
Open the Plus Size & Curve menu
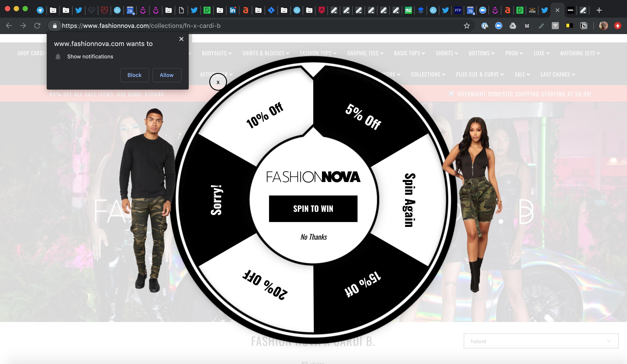pyautogui.click(x=480, y=74)
